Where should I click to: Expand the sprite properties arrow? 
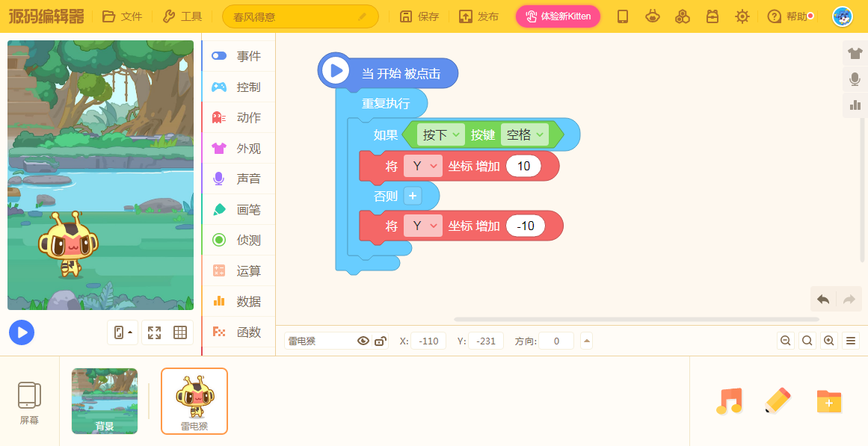[x=587, y=341]
